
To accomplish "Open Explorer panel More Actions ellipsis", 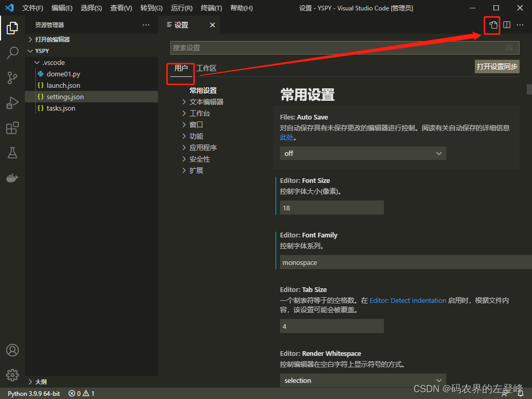I will (x=146, y=25).
